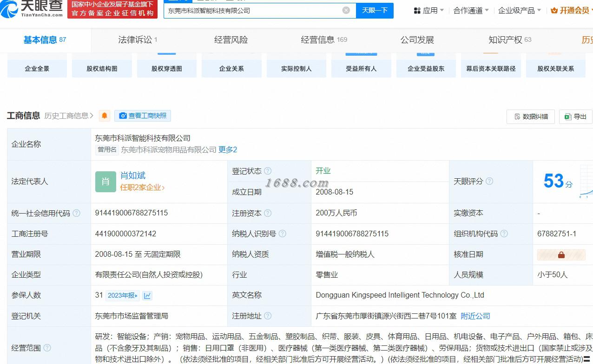
Task: Open 附近公司 nearby companies link
Action: [x=475, y=316]
